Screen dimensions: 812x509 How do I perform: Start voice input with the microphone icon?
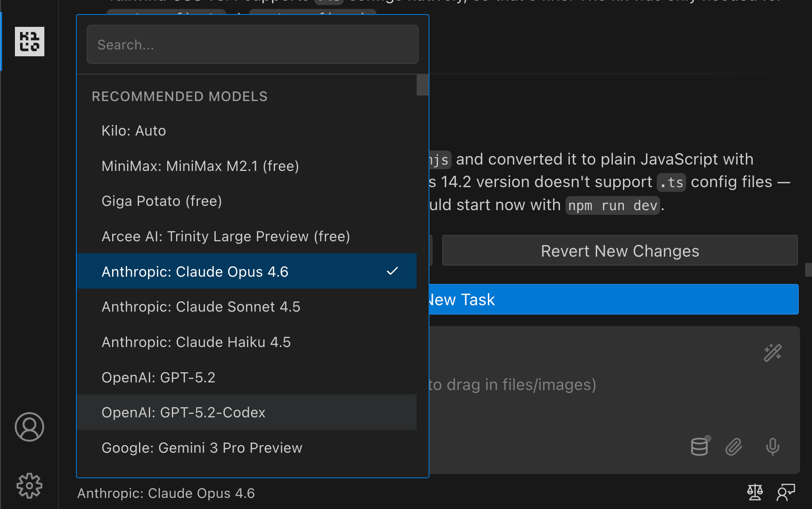click(x=772, y=447)
